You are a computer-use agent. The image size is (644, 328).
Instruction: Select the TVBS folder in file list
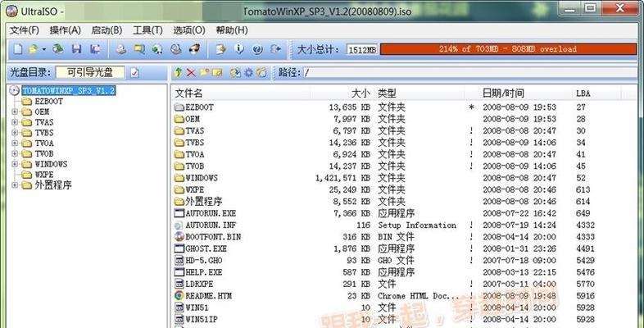(x=405, y=143)
